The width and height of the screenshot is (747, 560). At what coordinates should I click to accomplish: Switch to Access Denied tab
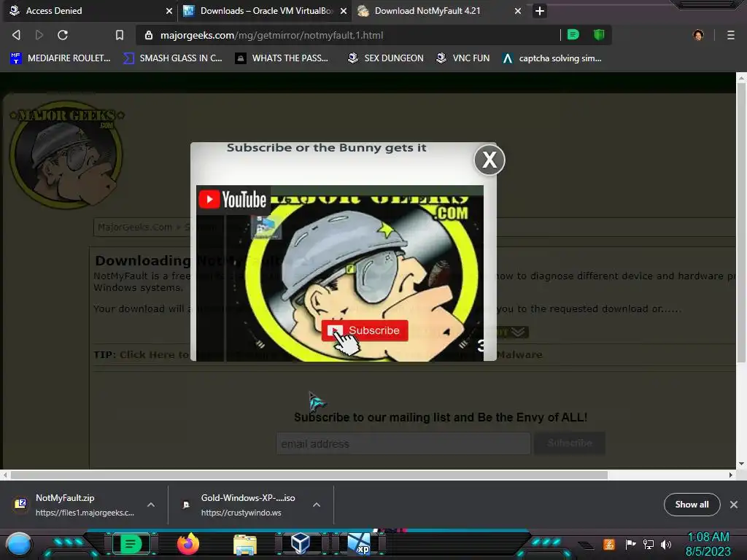(90, 10)
